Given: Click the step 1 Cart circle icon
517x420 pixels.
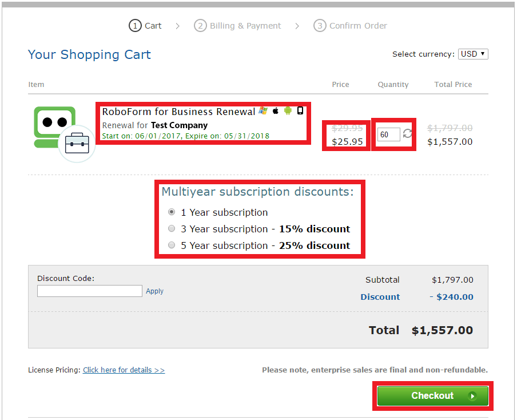Looking at the screenshot, I should (x=135, y=26).
